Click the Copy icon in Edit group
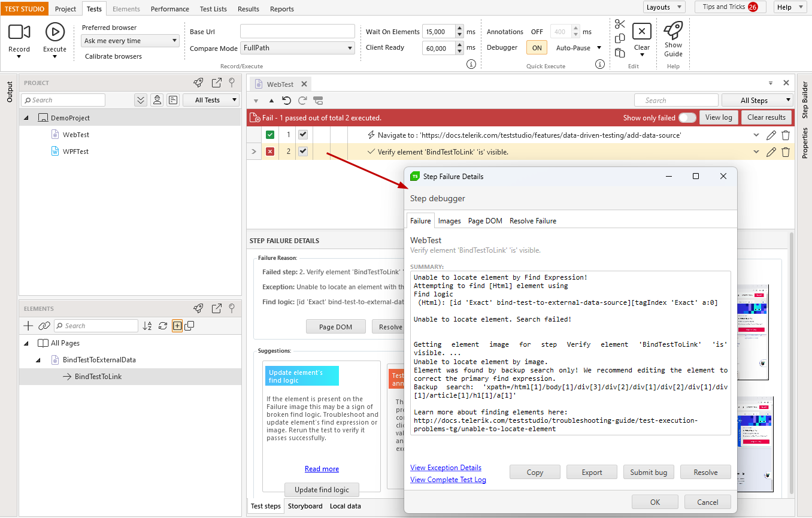Screen dimensions: 812x518 coord(620,38)
